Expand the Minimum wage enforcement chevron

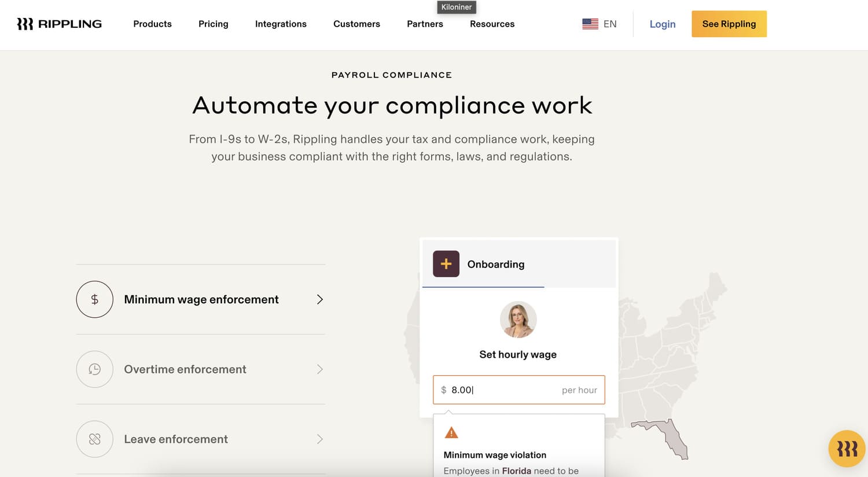[319, 299]
